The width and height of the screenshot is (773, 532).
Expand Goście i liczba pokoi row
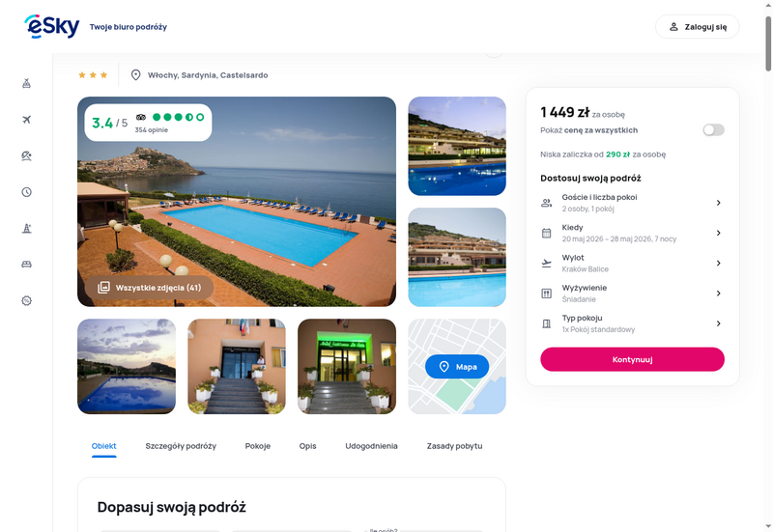click(632, 203)
